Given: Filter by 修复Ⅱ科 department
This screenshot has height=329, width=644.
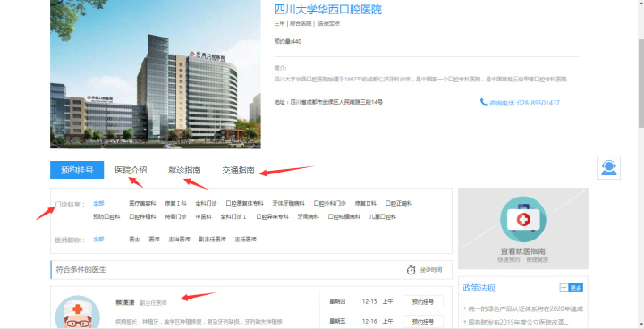Looking at the screenshot, I should click(366, 203).
